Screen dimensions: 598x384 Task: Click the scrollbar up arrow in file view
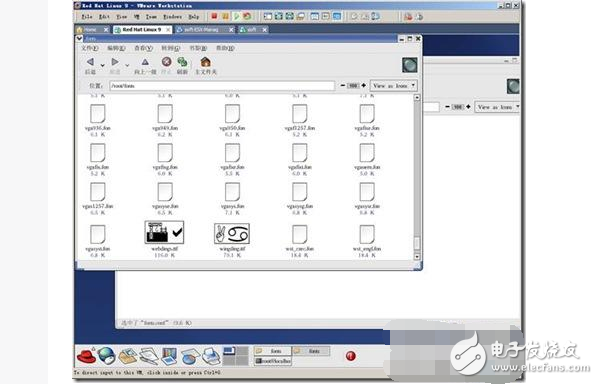click(x=417, y=98)
